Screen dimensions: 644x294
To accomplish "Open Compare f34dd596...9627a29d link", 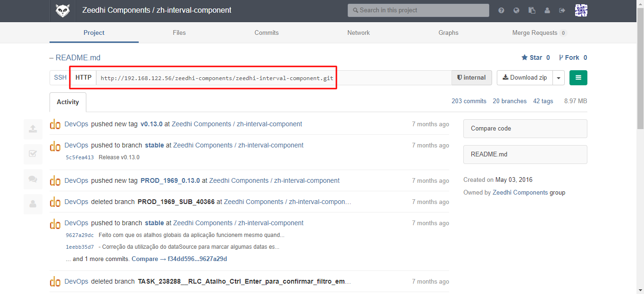I will click(179, 259).
